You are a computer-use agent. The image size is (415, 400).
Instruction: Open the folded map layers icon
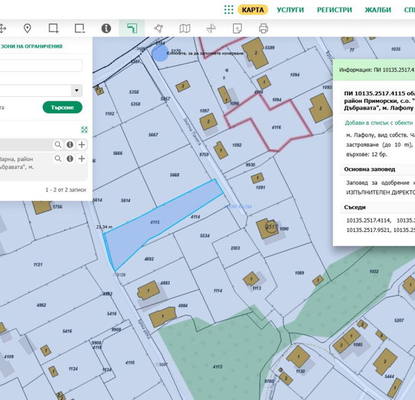(x=185, y=28)
